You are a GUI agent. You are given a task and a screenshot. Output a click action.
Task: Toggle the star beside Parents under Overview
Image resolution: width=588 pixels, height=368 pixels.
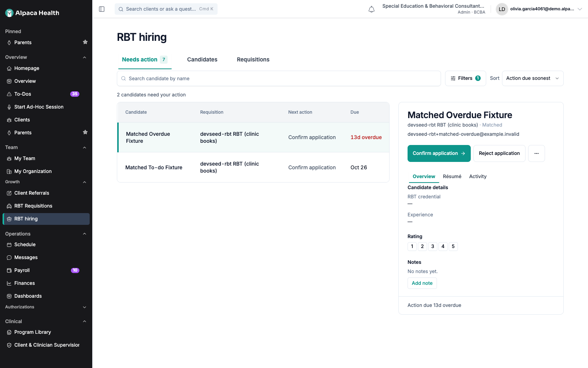(85, 132)
